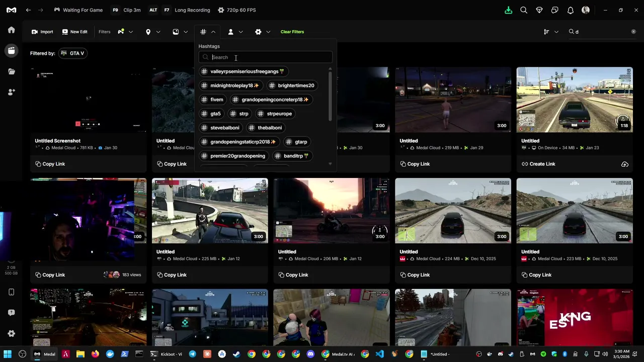Screen dimensions: 644x362
Task: Select the gta5 hashtag chip
Action: coord(212,114)
